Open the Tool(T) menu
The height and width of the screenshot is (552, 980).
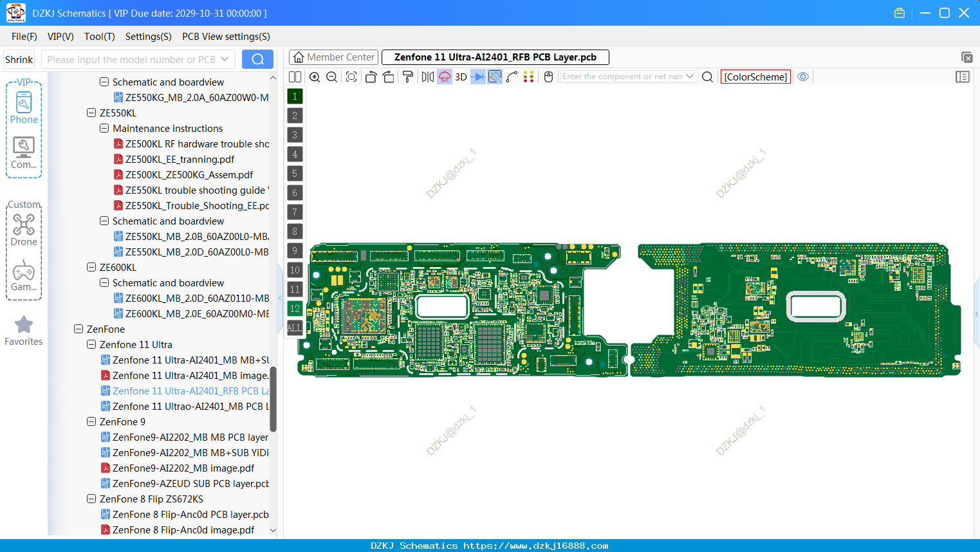pyautogui.click(x=100, y=37)
